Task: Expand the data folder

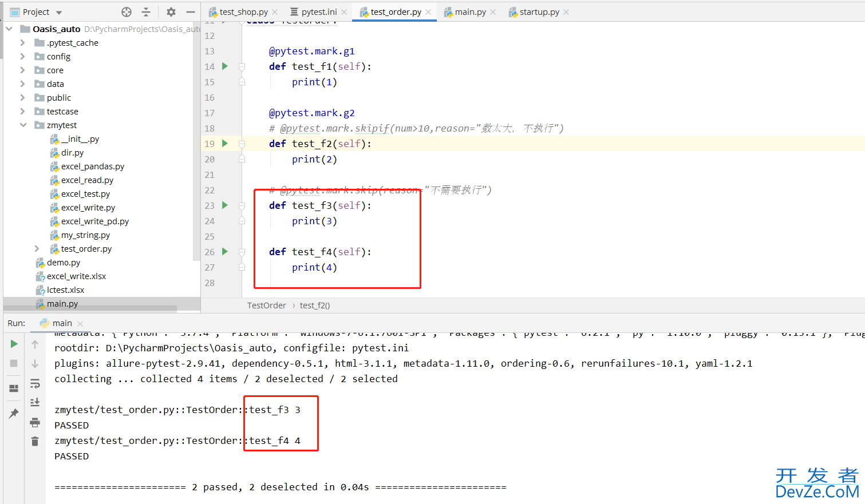Action: click(22, 84)
